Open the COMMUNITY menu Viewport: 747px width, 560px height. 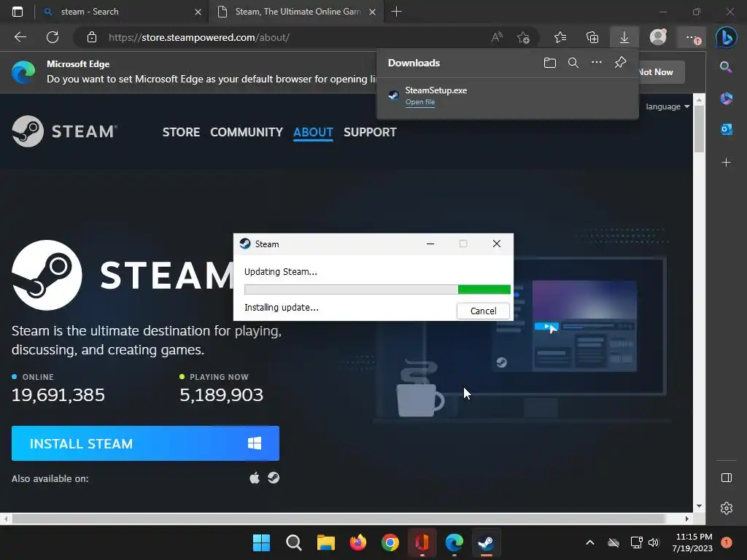pyautogui.click(x=247, y=132)
